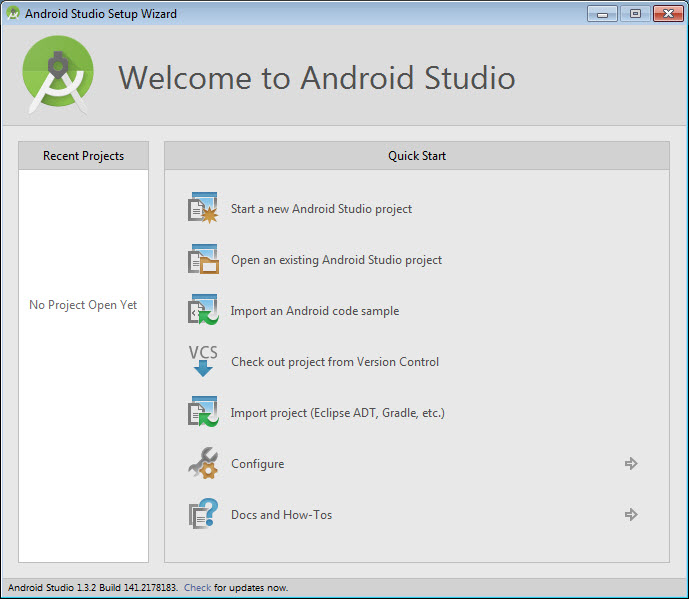Open the Configure submenu
The height and width of the screenshot is (599, 689).
tap(257, 464)
